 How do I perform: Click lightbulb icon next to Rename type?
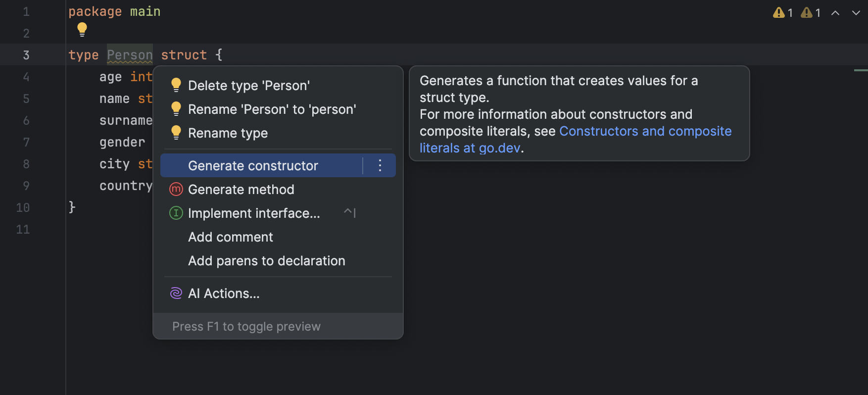pos(176,133)
